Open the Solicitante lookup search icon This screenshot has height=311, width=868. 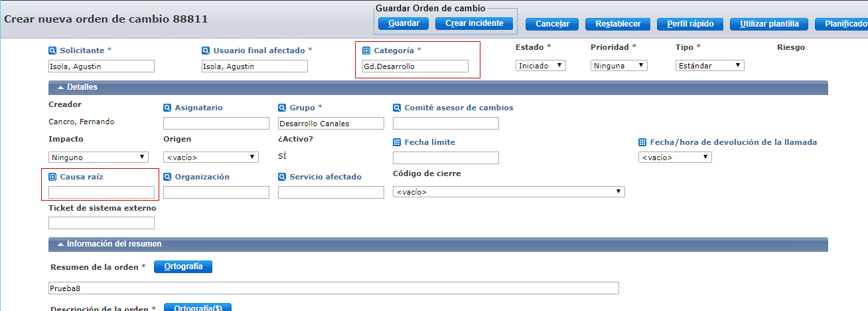click(52, 51)
